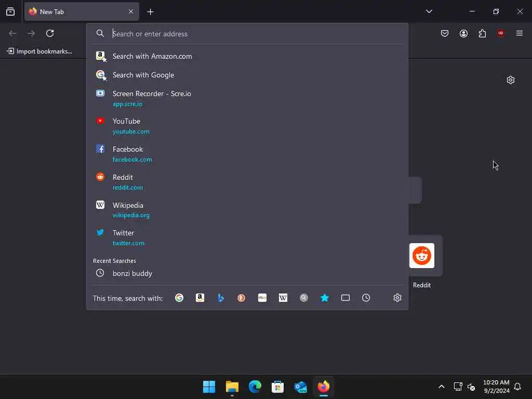Screen dimensions: 532x399
Task: Open Reddit shortcut tile on New Tab page
Action: click(422, 256)
